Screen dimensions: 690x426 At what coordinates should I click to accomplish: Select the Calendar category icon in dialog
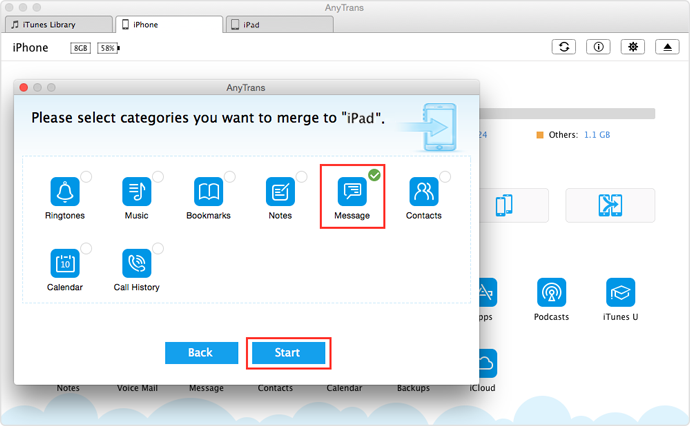point(65,263)
